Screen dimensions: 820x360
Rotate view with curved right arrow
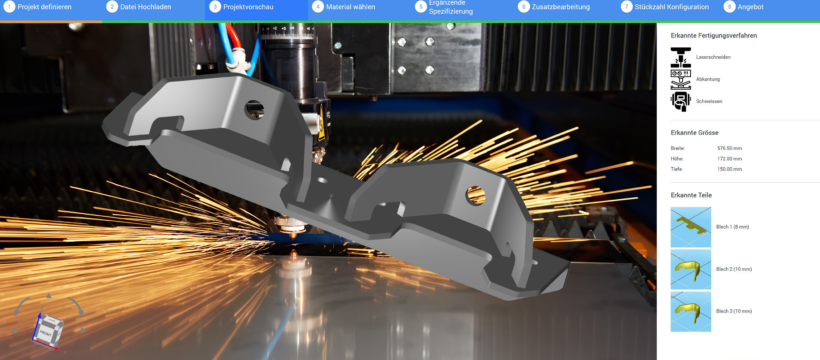[75, 306]
